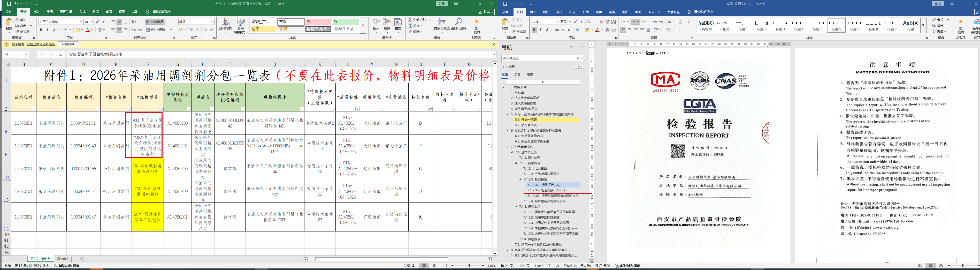Image resolution: width=980 pixels, height=270 pixels.
Task: Click the Cut (剪切) button in Excel
Action: pos(21,20)
